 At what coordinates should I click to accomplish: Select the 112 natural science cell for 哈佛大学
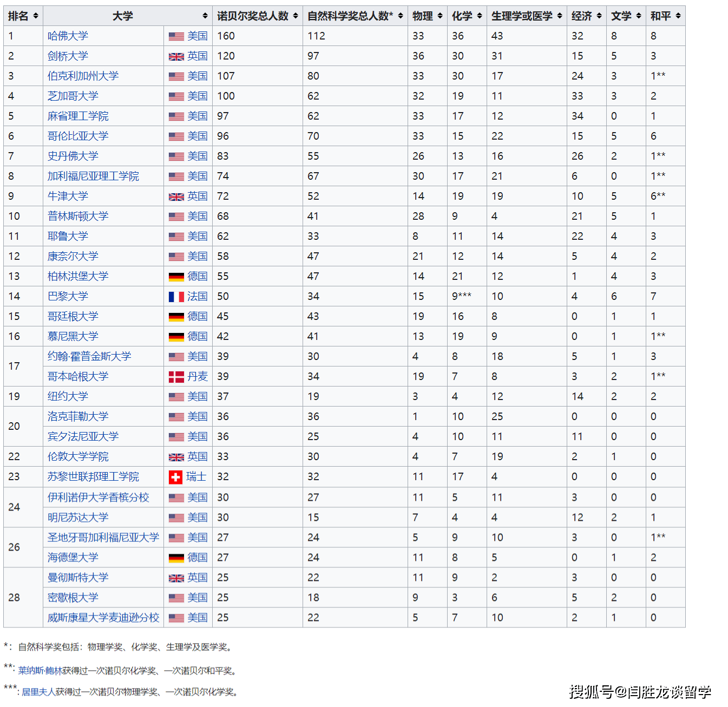pyautogui.click(x=356, y=36)
